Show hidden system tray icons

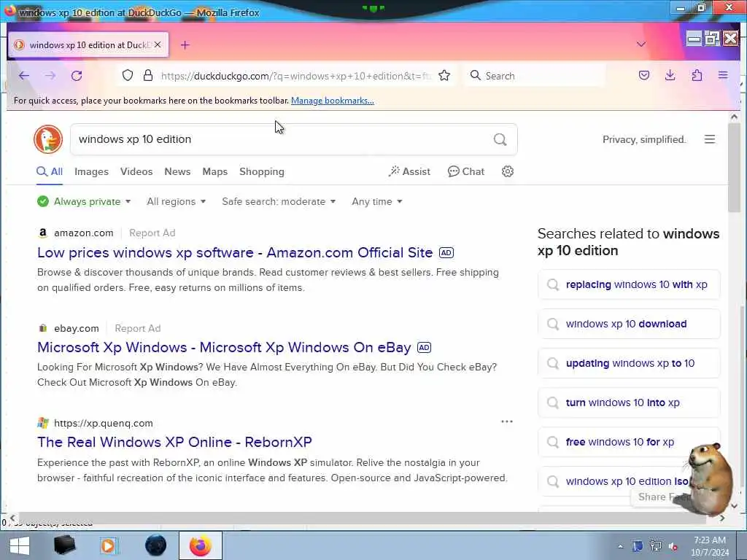(x=620, y=547)
